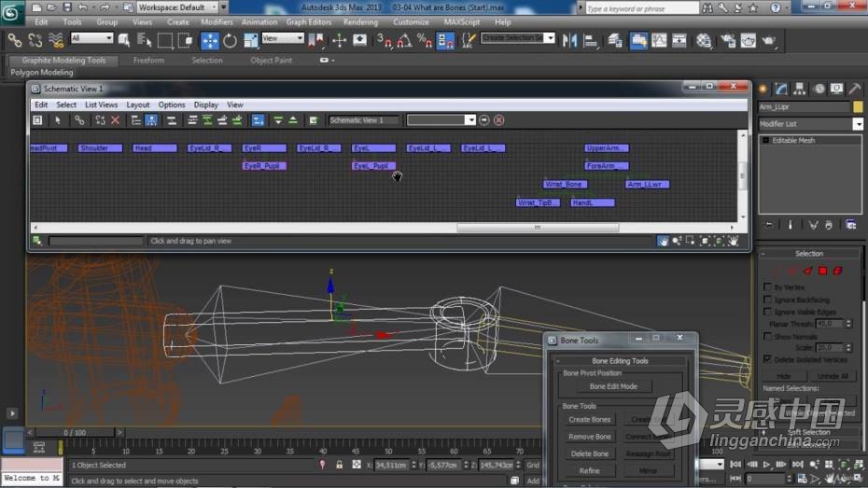
Task: Open the Modify command panel tab
Action: [x=781, y=89]
